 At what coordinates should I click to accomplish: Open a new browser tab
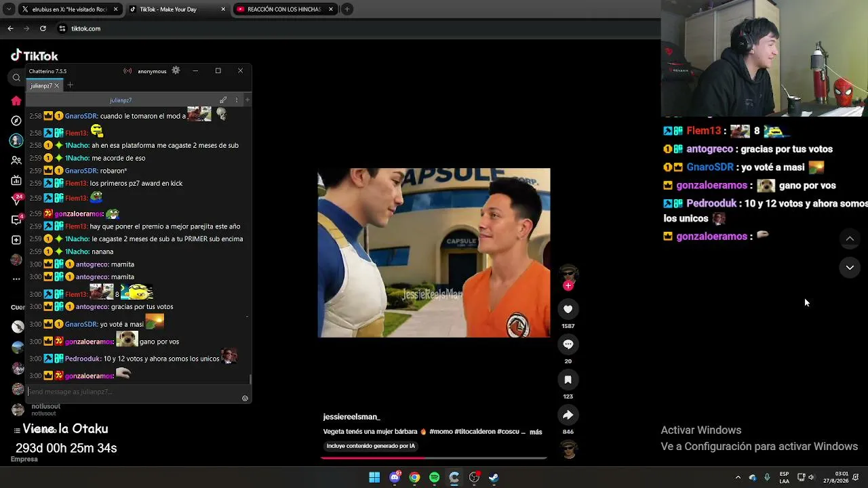point(347,9)
